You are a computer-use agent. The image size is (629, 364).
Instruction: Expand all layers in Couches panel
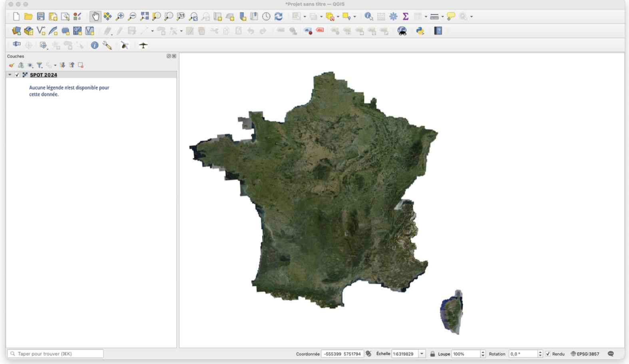click(x=62, y=65)
